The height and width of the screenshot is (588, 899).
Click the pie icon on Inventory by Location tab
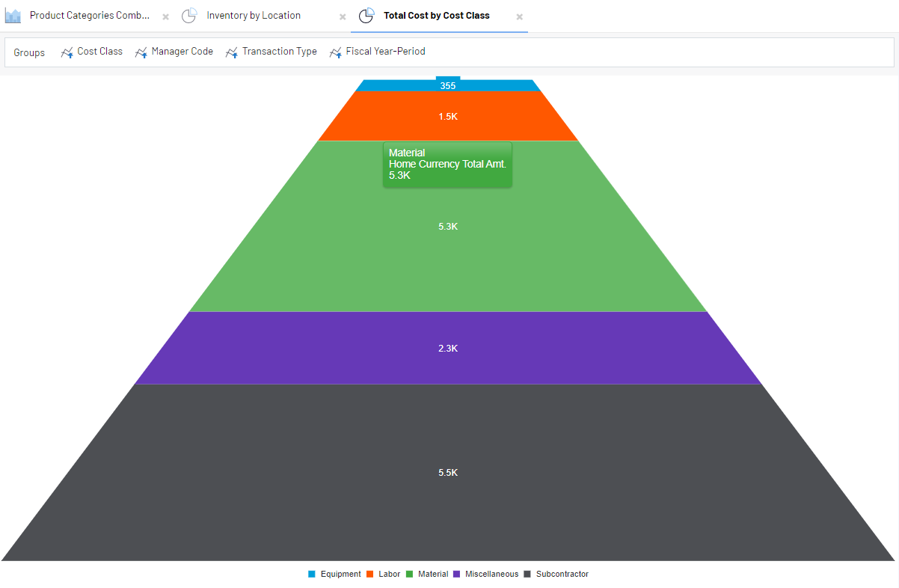point(189,16)
